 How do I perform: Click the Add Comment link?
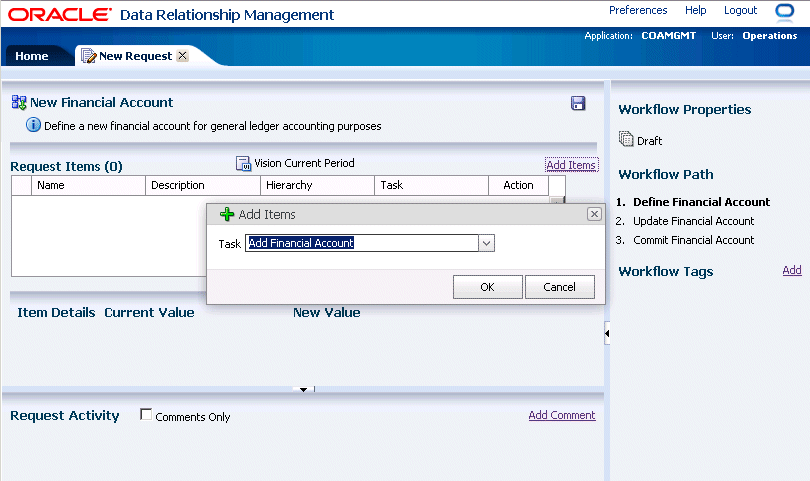561,415
